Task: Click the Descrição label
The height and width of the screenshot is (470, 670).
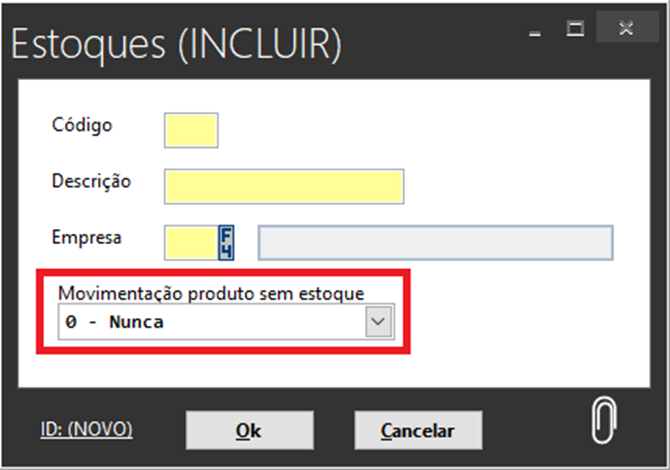Action: pos(91,181)
